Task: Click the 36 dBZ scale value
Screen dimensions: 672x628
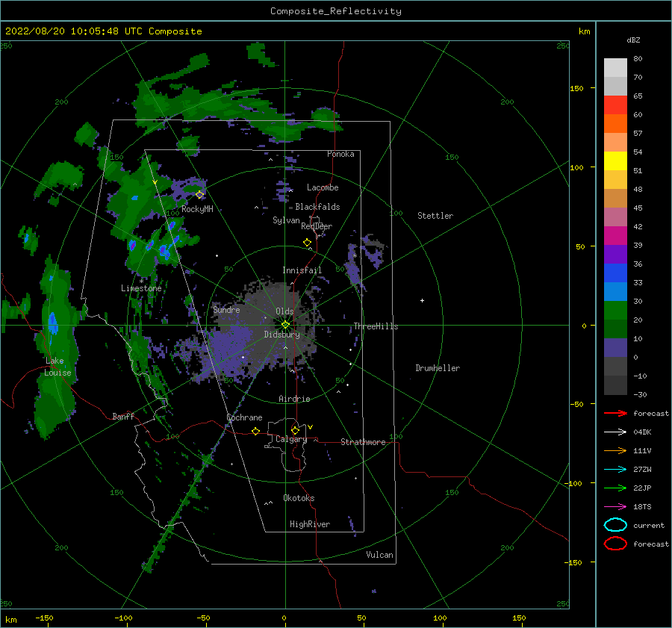Action: point(638,264)
